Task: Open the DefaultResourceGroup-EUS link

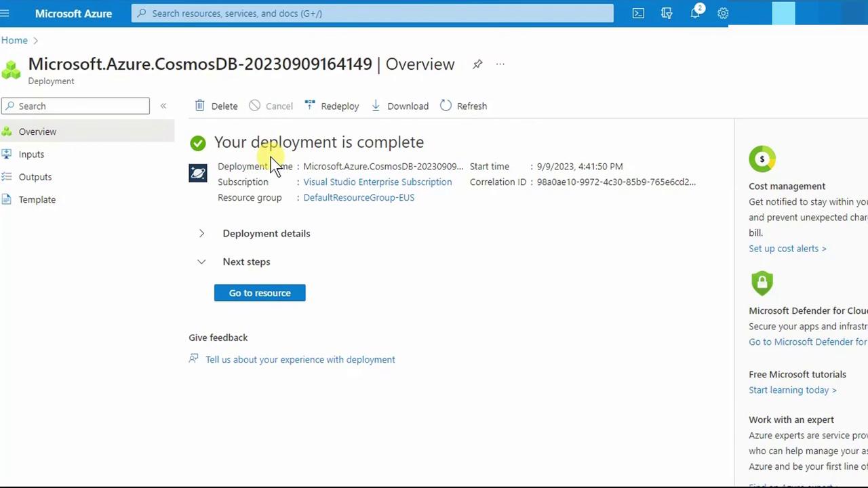Action: click(359, 197)
